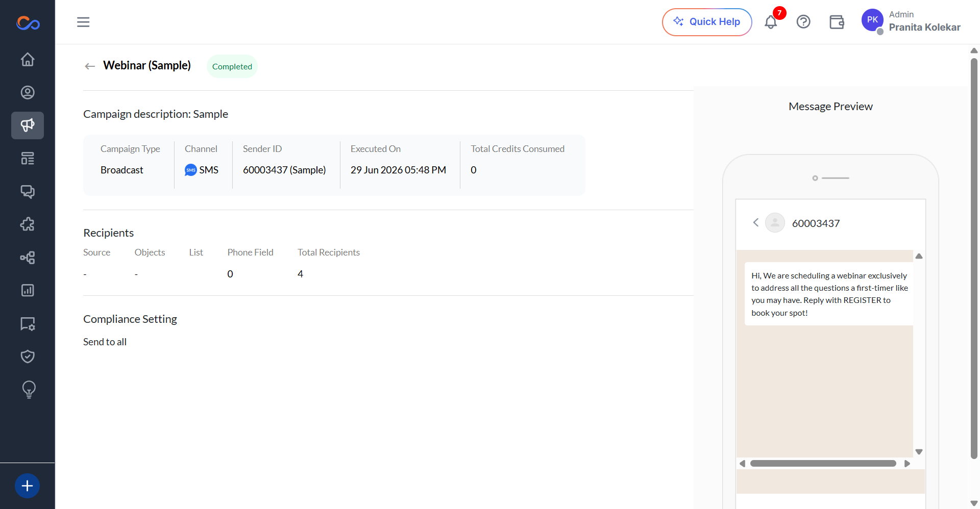Viewport: 980px width, 509px height.
Task: Open the lightbulb ideas icon
Action: 29,390
